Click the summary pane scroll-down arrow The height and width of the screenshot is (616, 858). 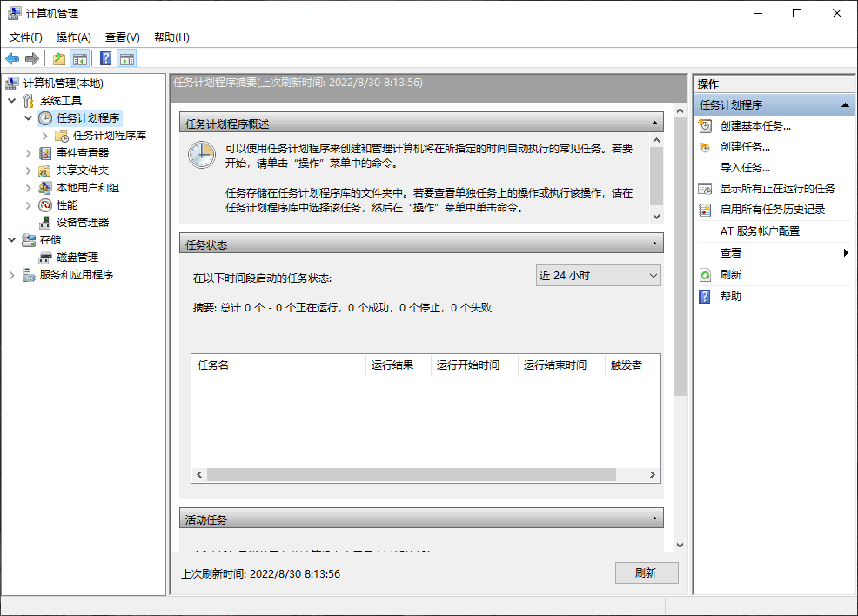680,545
